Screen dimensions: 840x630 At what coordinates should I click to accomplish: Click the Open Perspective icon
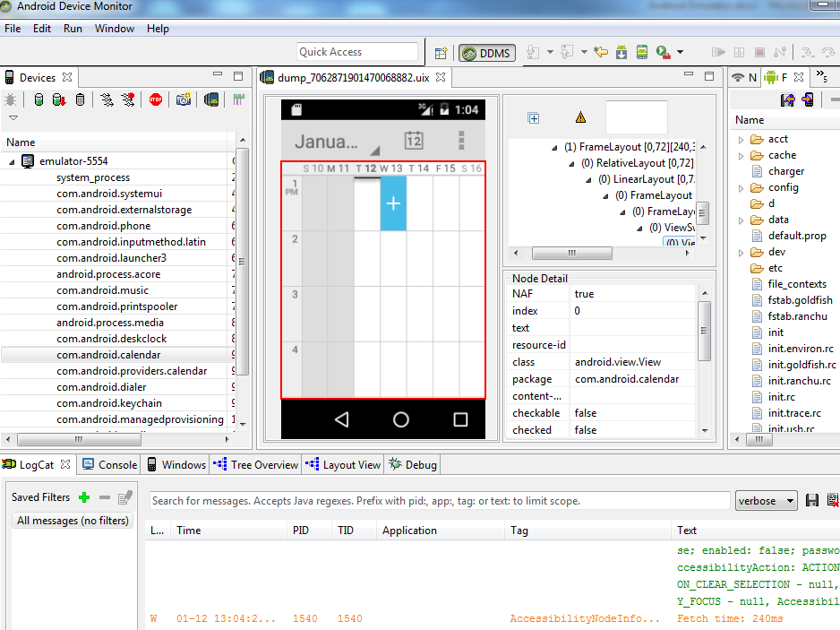(x=441, y=53)
